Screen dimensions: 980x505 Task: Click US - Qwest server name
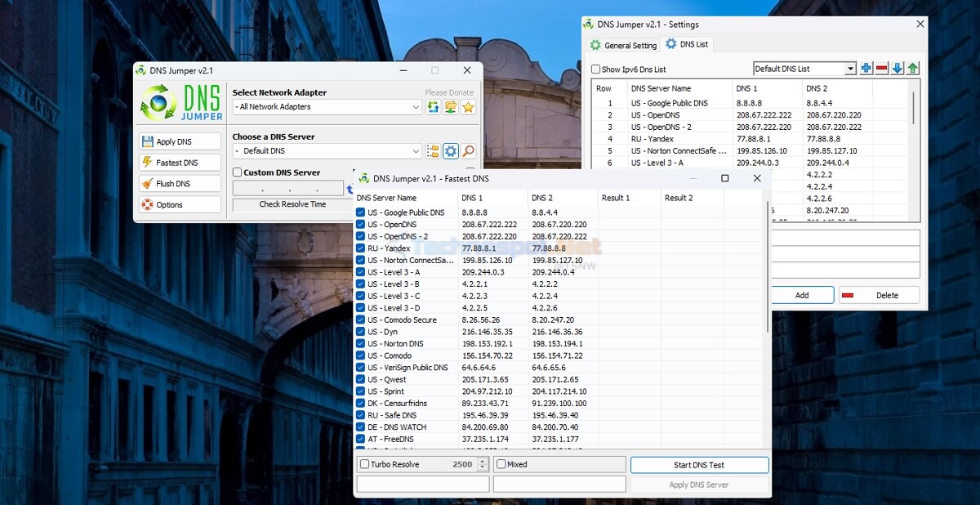(386, 380)
